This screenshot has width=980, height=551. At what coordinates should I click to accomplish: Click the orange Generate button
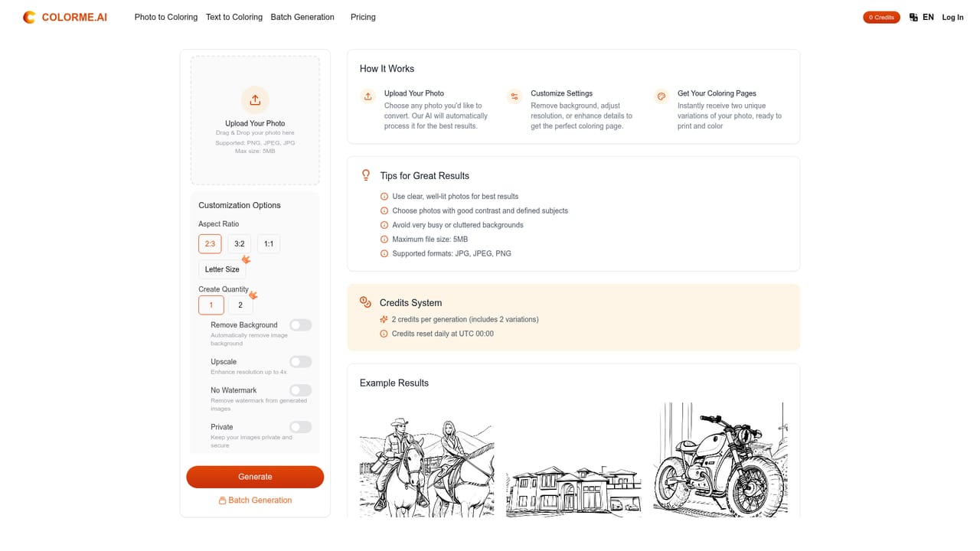[255, 477]
